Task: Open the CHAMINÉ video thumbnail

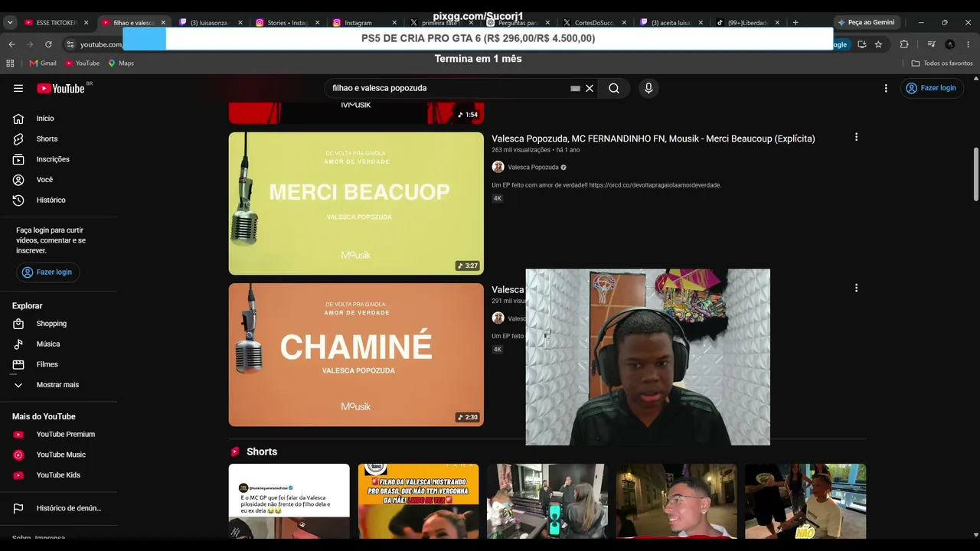Action: (x=356, y=354)
